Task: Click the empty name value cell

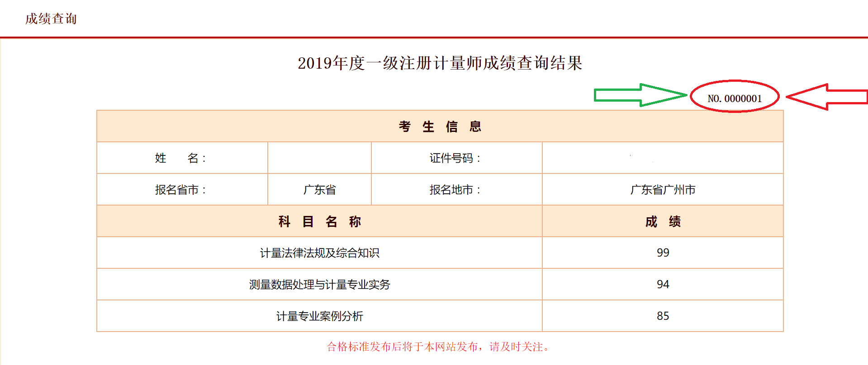Action: (319, 158)
